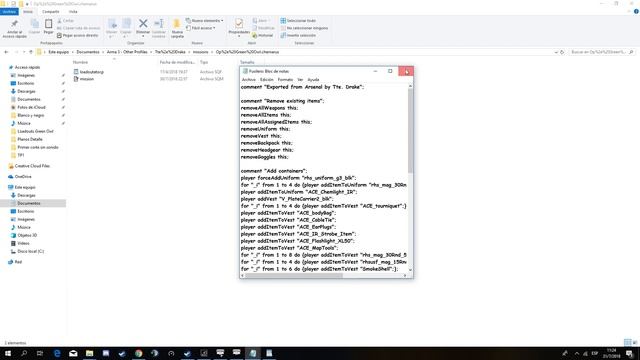This screenshot has height=360, width=640.
Task: Sort by the Nombre column header
Action: pos(80,62)
